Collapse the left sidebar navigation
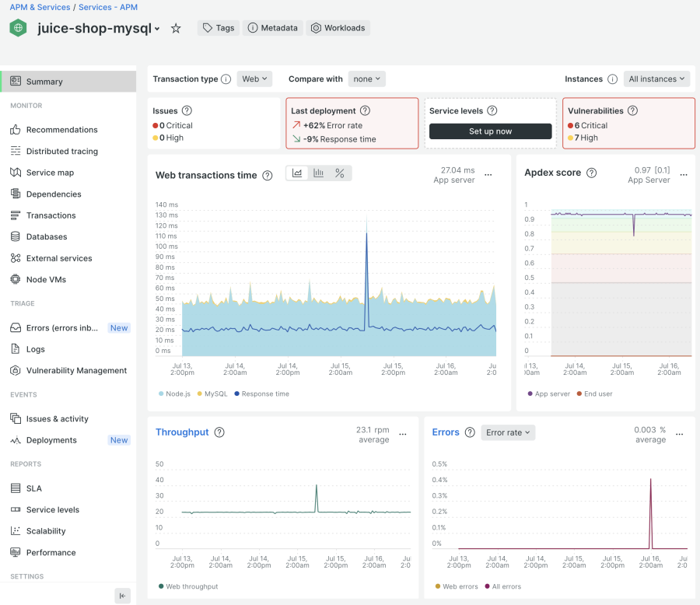 tap(123, 596)
